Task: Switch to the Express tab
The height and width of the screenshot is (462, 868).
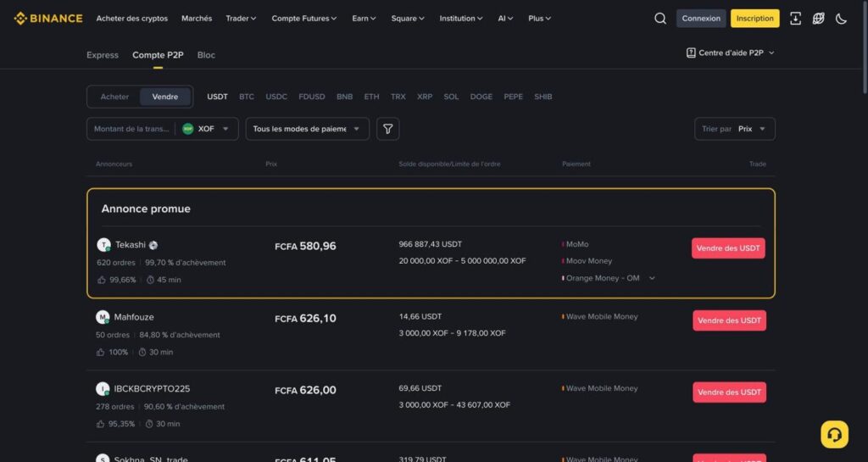Action: pos(103,55)
